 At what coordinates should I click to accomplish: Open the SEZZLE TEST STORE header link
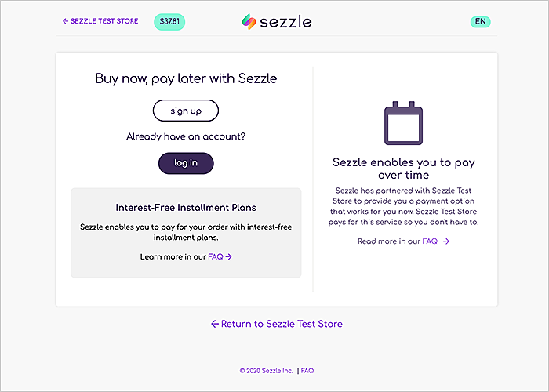click(x=100, y=21)
